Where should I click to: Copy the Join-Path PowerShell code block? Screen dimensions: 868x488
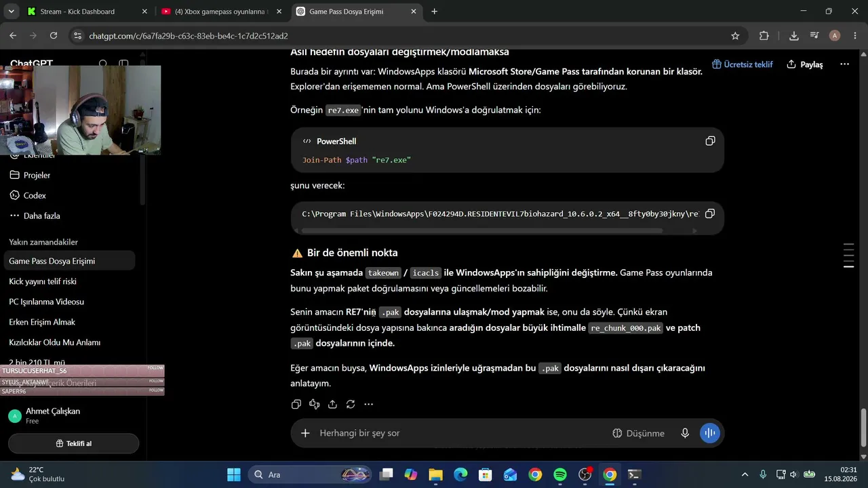tap(710, 141)
